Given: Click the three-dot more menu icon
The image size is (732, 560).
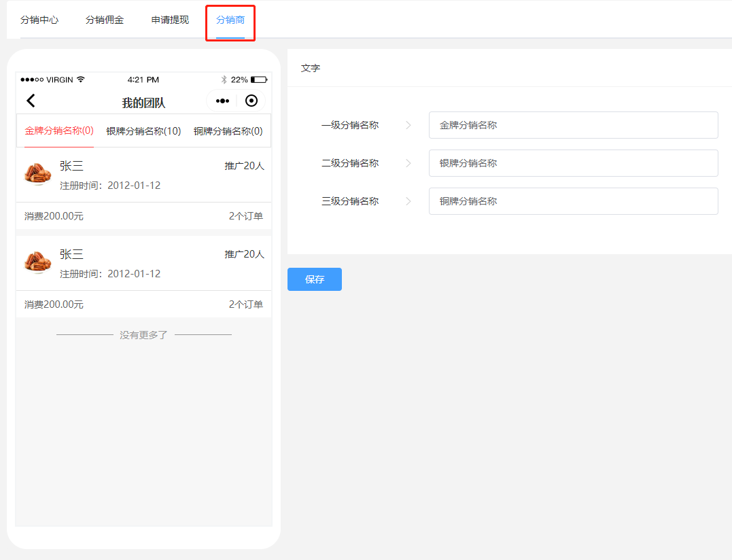Looking at the screenshot, I should (x=222, y=101).
